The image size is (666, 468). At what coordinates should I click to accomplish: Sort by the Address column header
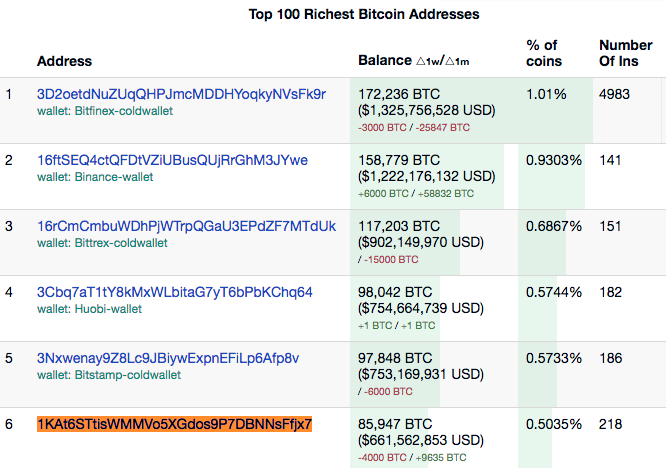coord(65,61)
